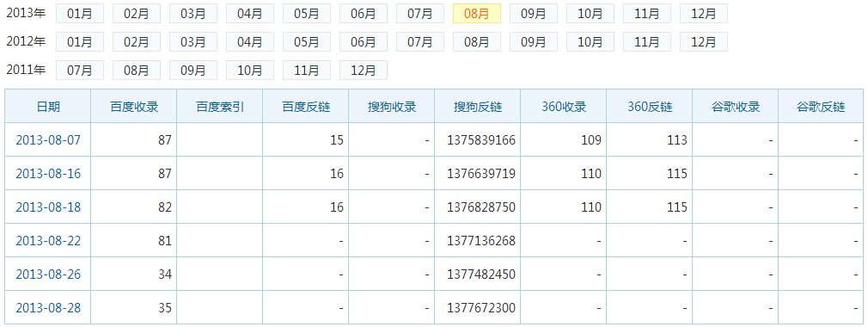Click the 日期 column header
This screenshot has width=868, height=327.
point(48,107)
